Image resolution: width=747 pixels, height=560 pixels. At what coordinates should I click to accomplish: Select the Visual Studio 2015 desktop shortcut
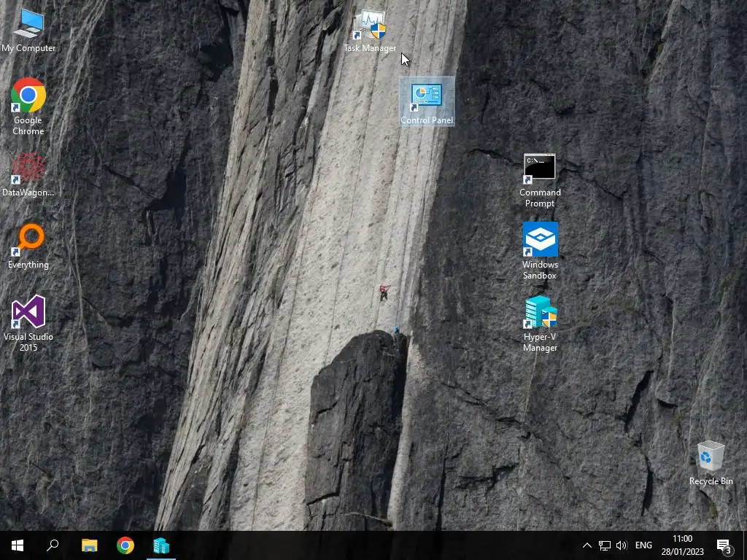point(28,323)
